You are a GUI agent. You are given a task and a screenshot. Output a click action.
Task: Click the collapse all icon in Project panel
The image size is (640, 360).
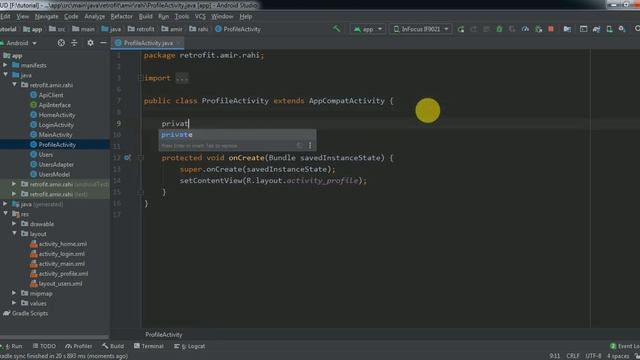click(x=74, y=42)
